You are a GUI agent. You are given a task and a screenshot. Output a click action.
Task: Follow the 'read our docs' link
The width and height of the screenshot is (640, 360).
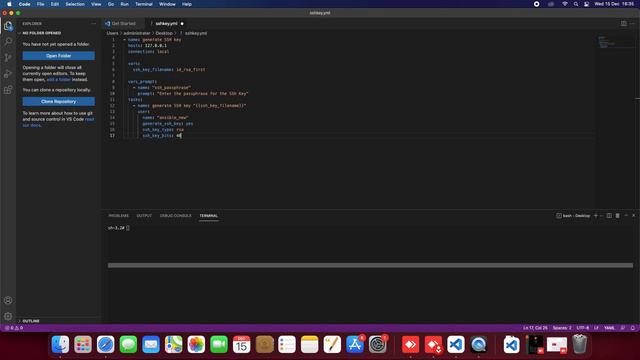point(58,122)
